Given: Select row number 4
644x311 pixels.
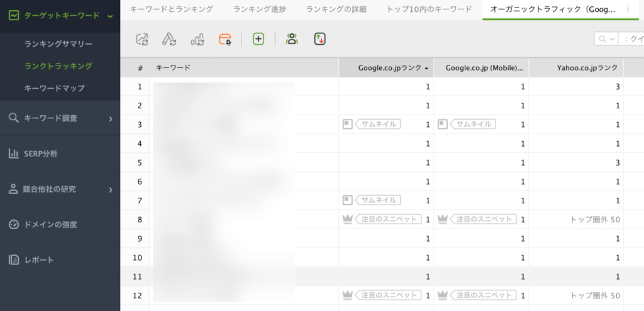Looking at the screenshot, I should click(140, 144).
